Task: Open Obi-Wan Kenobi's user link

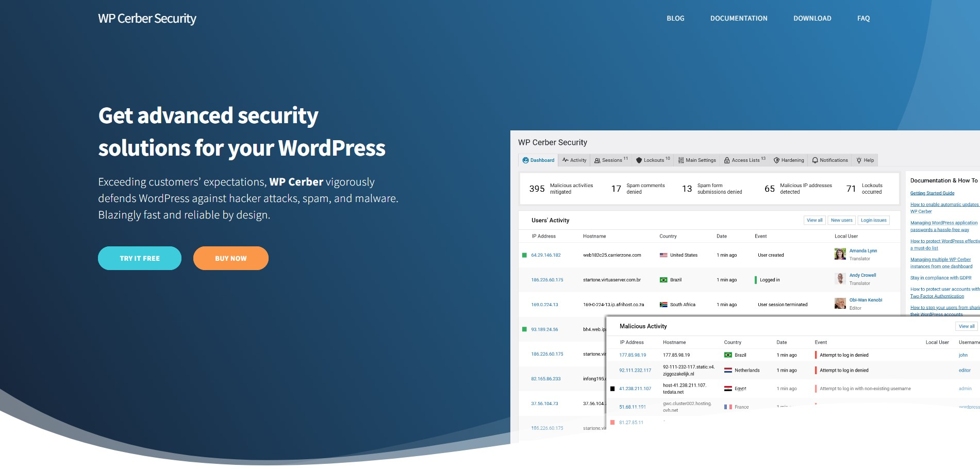Action: [866, 300]
